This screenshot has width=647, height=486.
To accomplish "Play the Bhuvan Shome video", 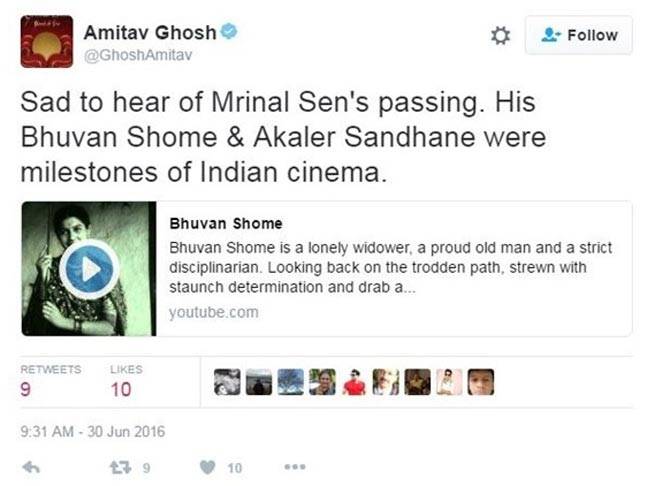I will click(x=88, y=269).
